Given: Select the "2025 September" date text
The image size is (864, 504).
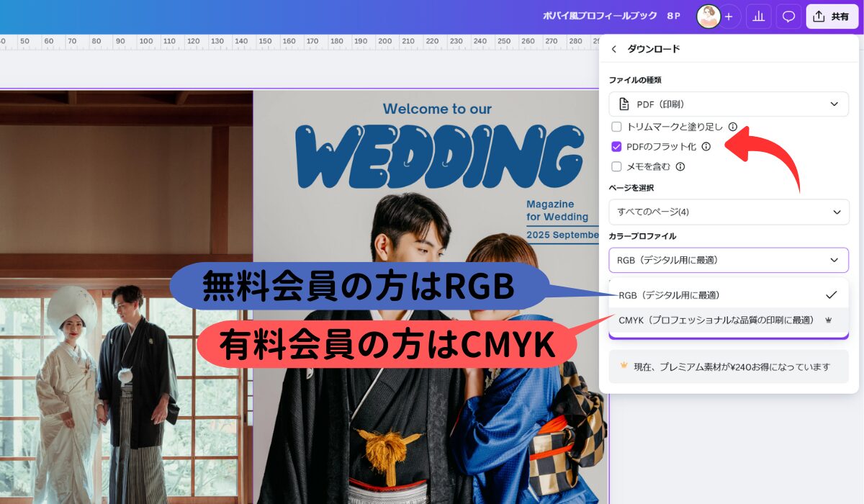Looking at the screenshot, I should [x=562, y=235].
